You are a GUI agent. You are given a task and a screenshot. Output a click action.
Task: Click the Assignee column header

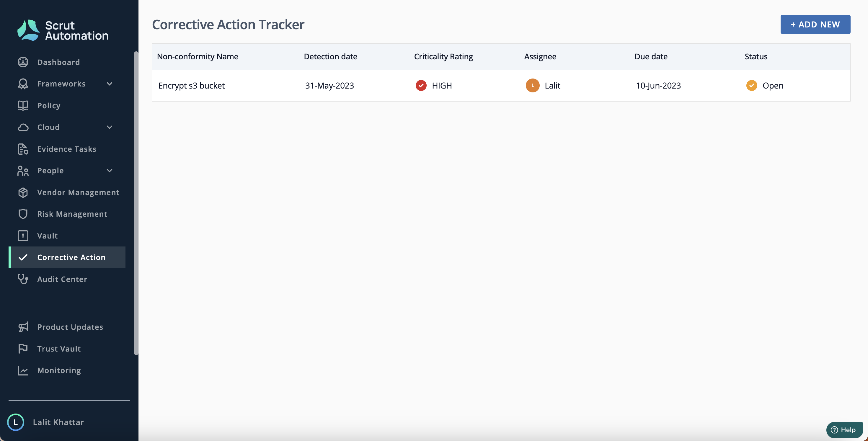click(x=540, y=57)
